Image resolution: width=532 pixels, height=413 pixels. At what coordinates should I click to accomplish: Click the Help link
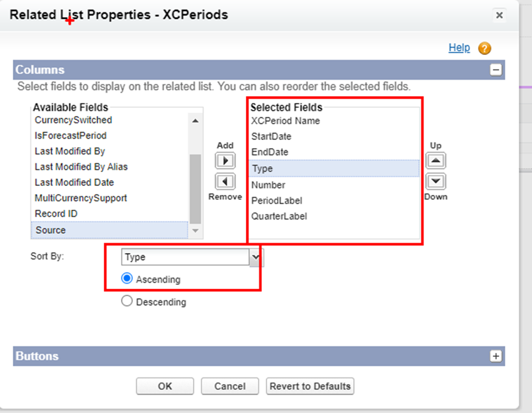tap(459, 48)
